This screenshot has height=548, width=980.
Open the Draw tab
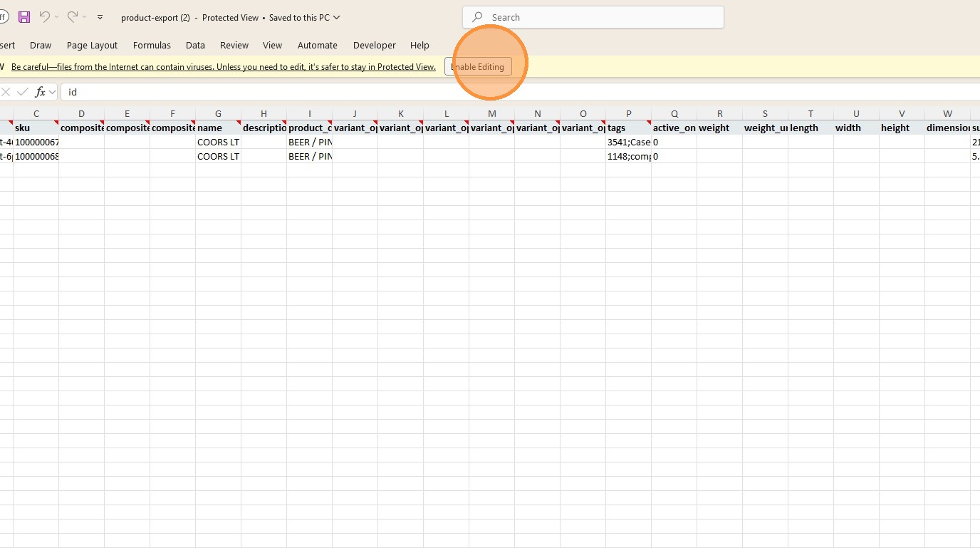click(41, 45)
